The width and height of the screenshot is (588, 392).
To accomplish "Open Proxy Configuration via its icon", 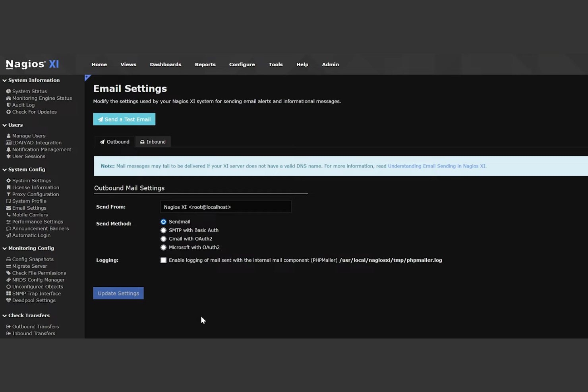I will click(8, 194).
